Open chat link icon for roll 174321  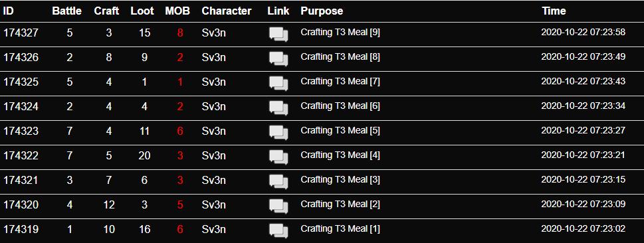point(278,181)
